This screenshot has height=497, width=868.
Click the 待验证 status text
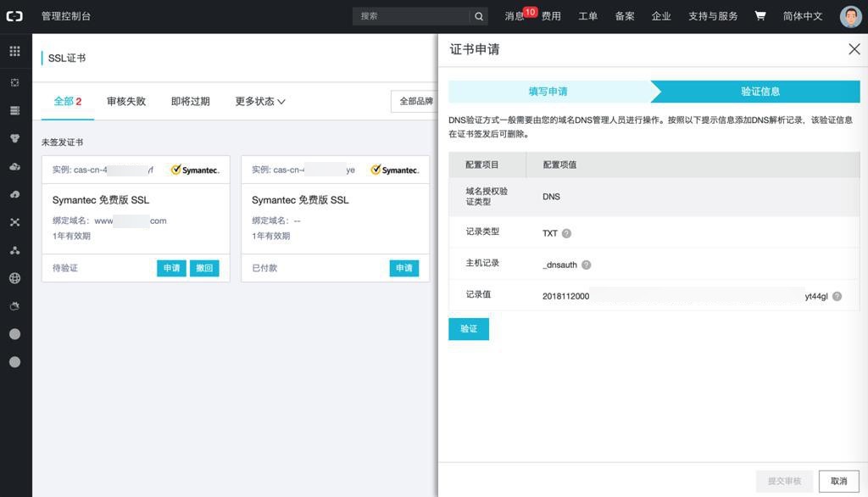tap(65, 268)
